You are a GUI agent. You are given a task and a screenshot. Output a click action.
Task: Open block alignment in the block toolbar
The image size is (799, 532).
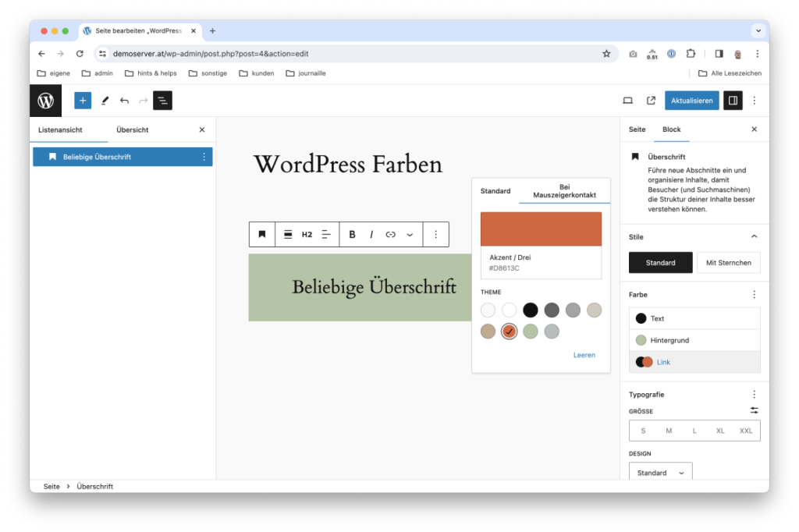288,234
